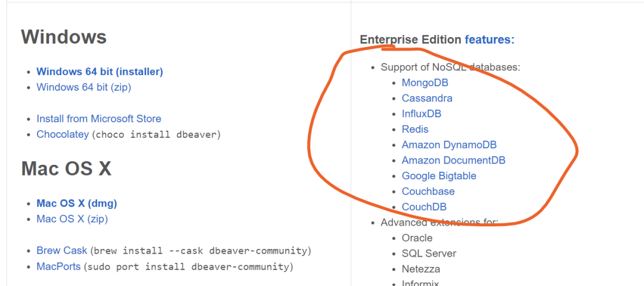Follow the Amazon DocumentDB link
Screen dimensions: 644x286
click(453, 160)
